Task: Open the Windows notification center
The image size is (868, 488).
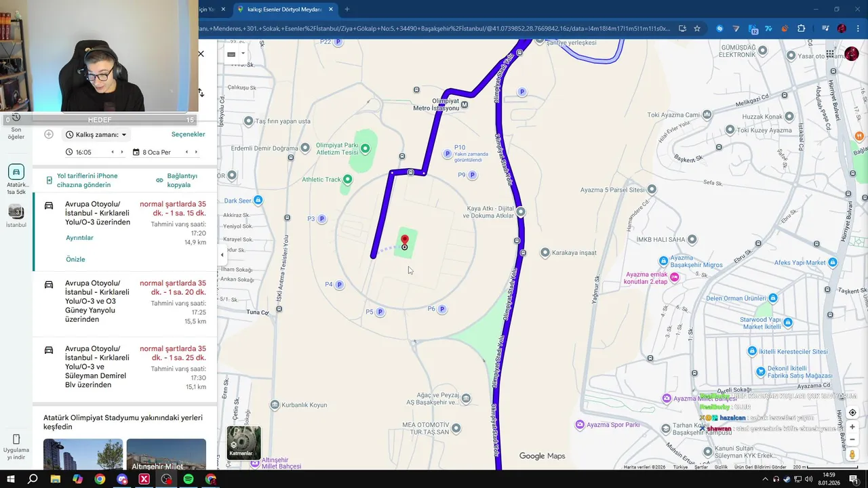Action: coord(854,479)
